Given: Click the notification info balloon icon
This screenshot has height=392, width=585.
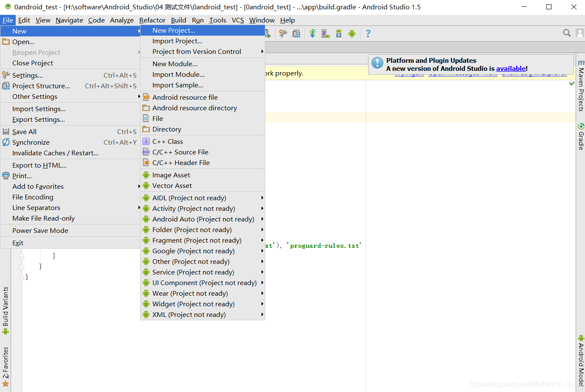Looking at the screenshot, I should [377, 63].
